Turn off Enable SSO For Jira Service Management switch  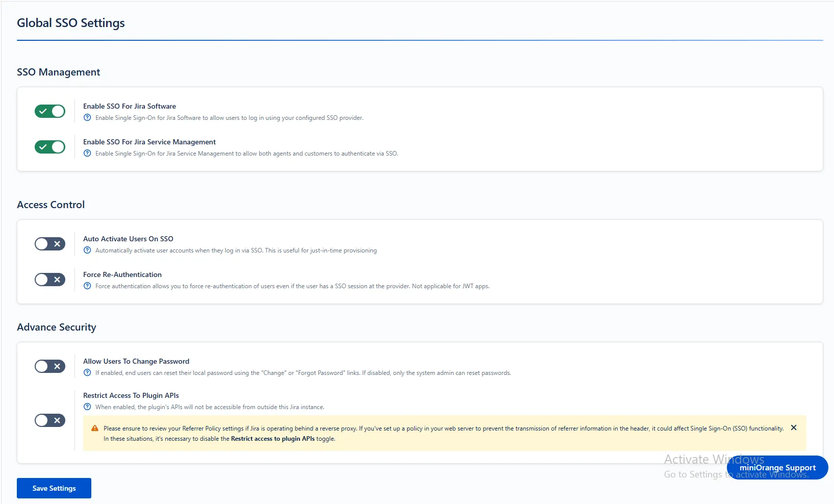point(50,147)
